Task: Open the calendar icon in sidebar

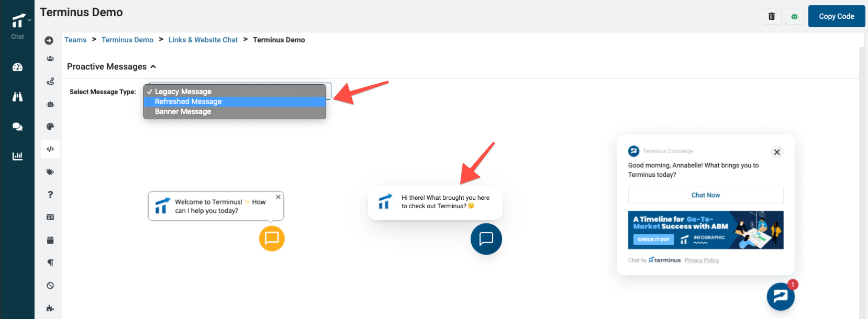Action: tap(50, 240)
